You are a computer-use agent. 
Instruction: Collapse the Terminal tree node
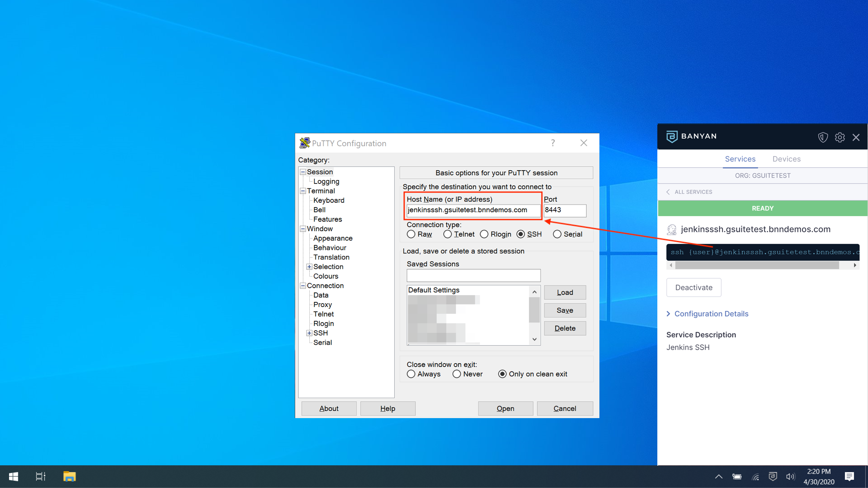[x=303, y=191]
